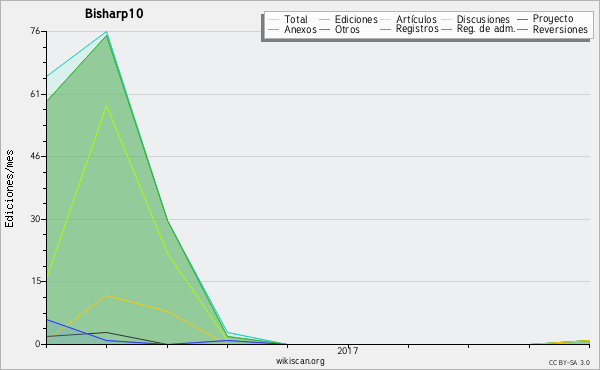Click the Ediciones green legend line swatch
Screen dimensions: 600x370
click(324, 19)
